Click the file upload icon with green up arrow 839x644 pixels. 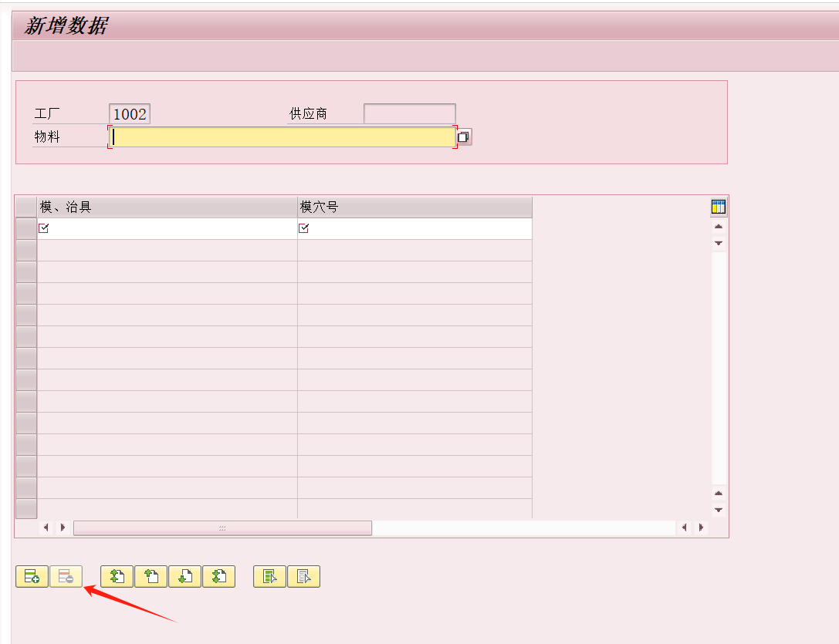coord(150,576)
